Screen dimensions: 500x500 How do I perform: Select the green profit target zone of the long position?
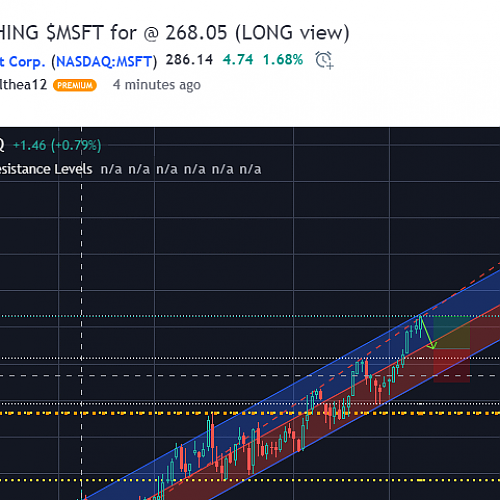[x=452, y=332]
